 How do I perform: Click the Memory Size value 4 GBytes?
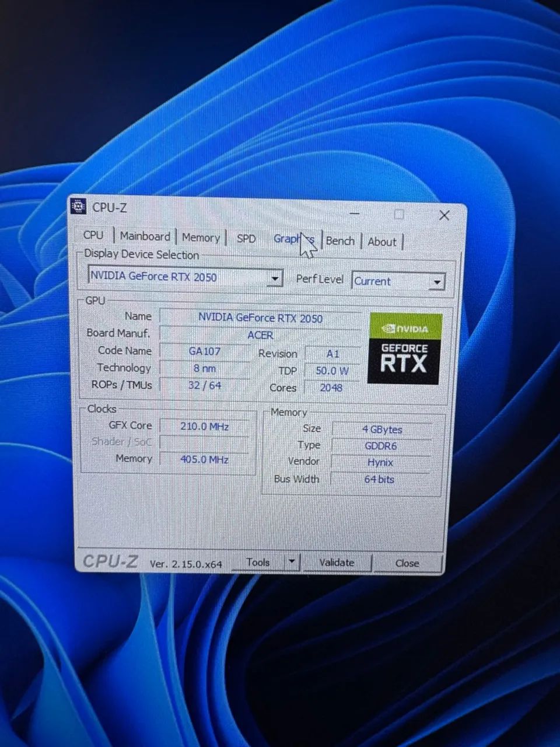382,430
